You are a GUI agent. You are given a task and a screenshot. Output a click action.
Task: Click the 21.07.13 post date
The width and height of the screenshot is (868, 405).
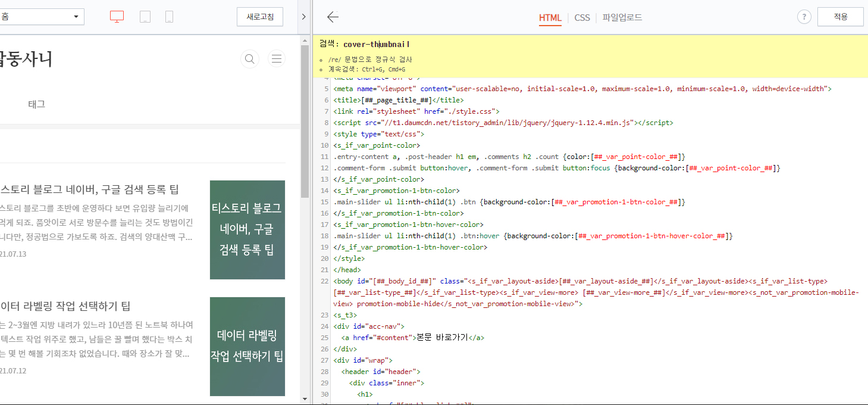coord(13,254)
